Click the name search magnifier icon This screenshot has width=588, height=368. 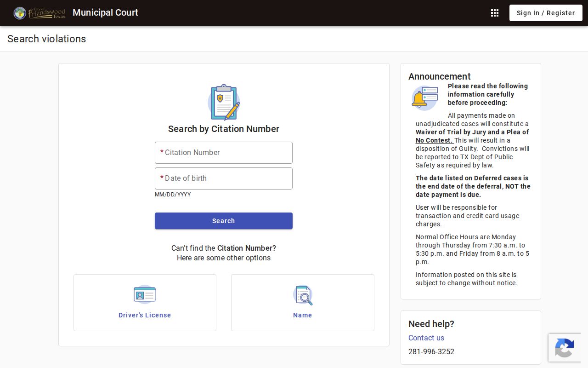pyautogui.click(x=303, y=295)
